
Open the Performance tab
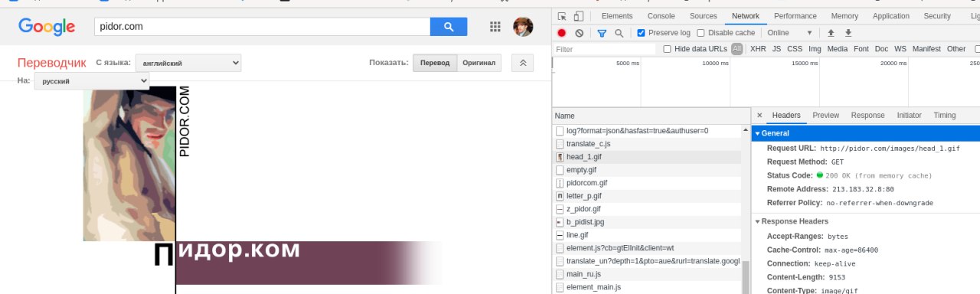pos(795,16)
